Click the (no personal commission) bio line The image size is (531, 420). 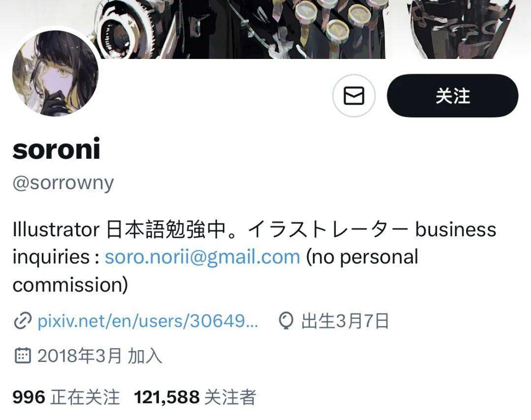[x=215, y=271]
